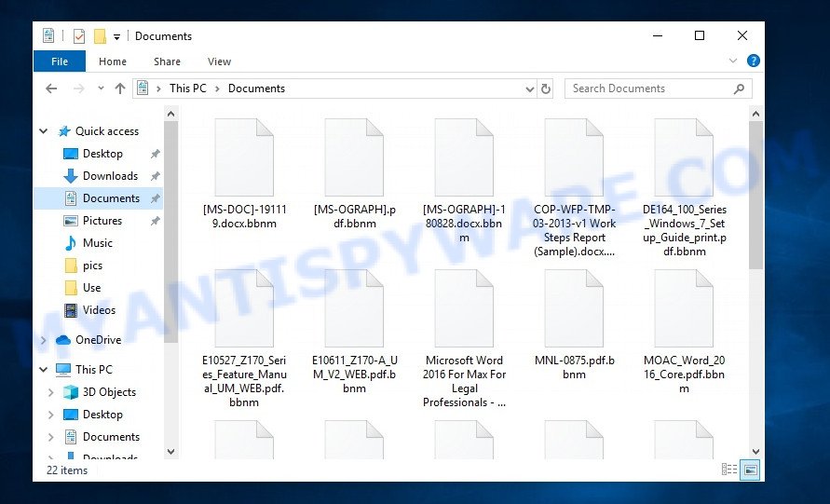Expand Documents under This PC

(51, 437)
